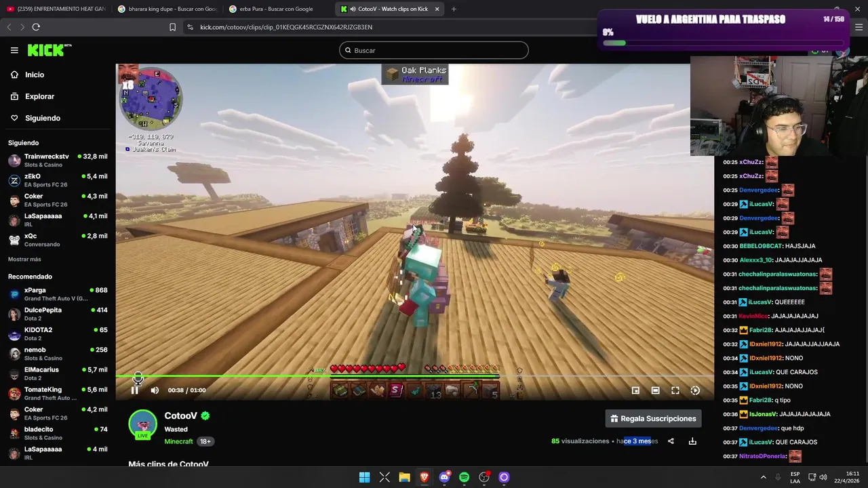Viewport: 868px width, 488px height.
Task: Open ElMacarius recommended channel
Action: coord(58,373)
